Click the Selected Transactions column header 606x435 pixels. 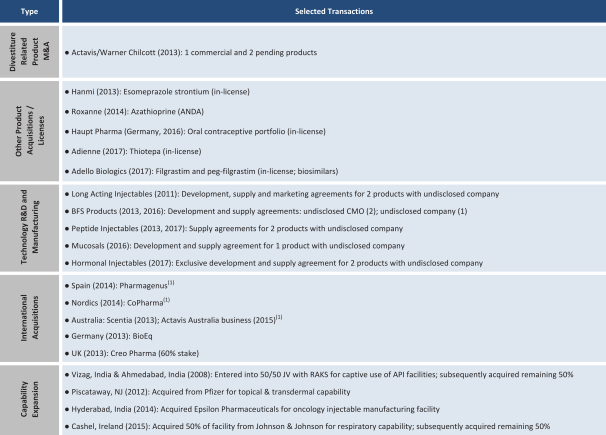(334, 11)
